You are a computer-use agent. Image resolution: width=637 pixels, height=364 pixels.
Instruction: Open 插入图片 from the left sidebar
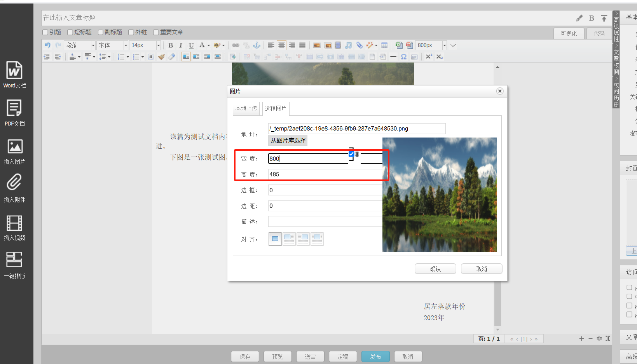(14, 151)
